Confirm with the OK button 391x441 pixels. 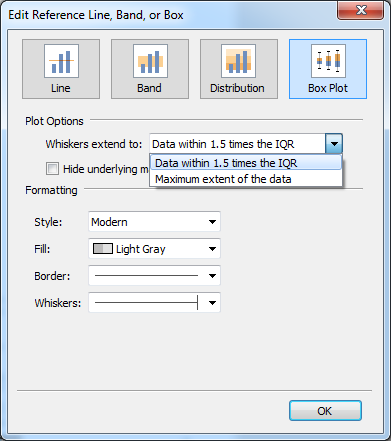click(x=325, y=411)
